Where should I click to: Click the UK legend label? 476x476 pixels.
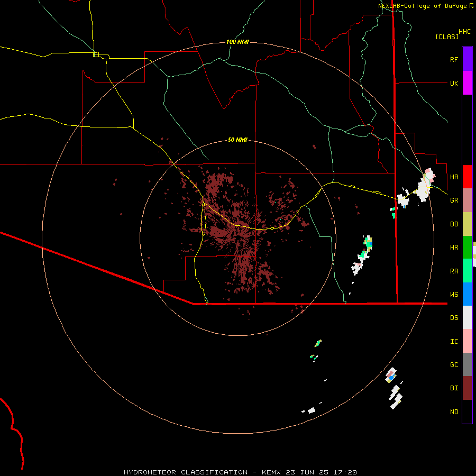[x=454, y=83]
